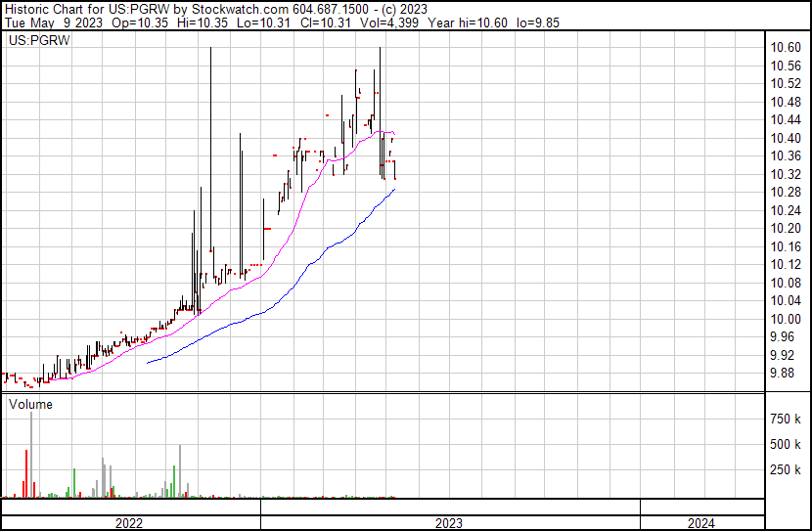
Task: Click the 10.60 price axis label
Action: click(789, 48)
